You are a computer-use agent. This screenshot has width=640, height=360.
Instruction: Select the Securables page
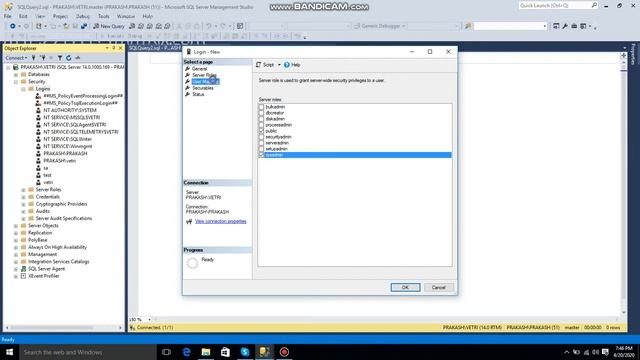click(x=203, y=88)
